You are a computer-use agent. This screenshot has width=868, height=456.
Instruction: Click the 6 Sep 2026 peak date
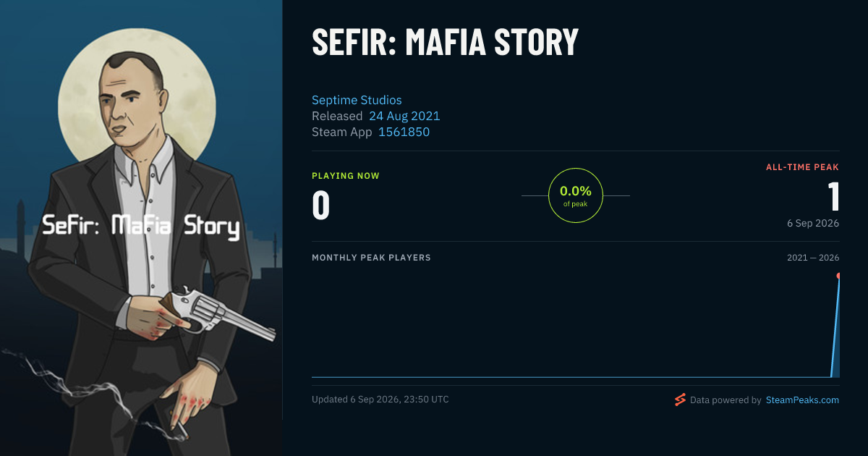[x=813, y=223]
